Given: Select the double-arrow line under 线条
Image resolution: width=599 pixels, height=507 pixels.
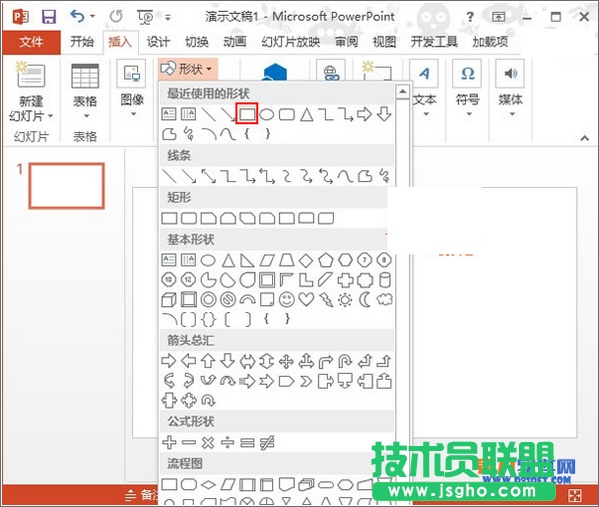Looking at the screenshot, I should point(209,176).
